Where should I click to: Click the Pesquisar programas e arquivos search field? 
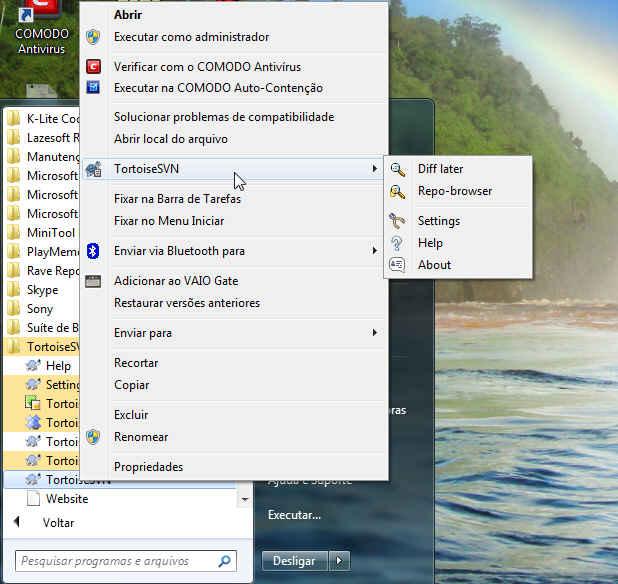click(126, 561)
